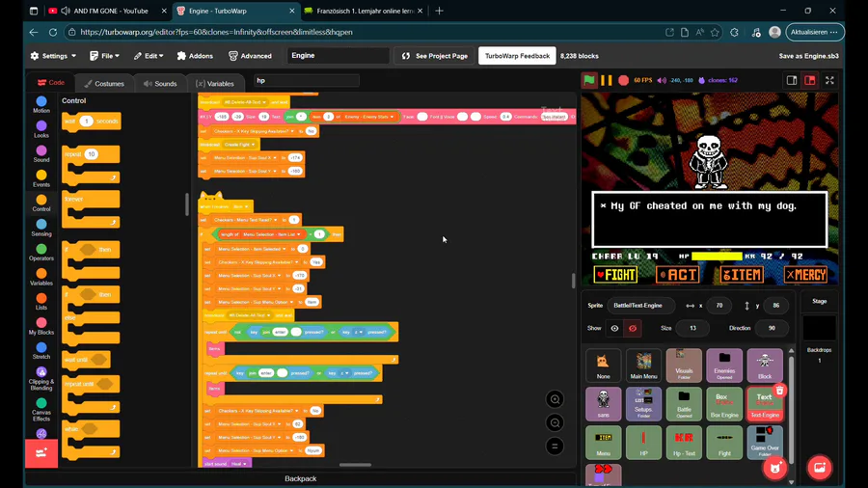This screenshot has width=868, height=488.
Task: Click the block search field containing hp
Action: pos(306,80)
